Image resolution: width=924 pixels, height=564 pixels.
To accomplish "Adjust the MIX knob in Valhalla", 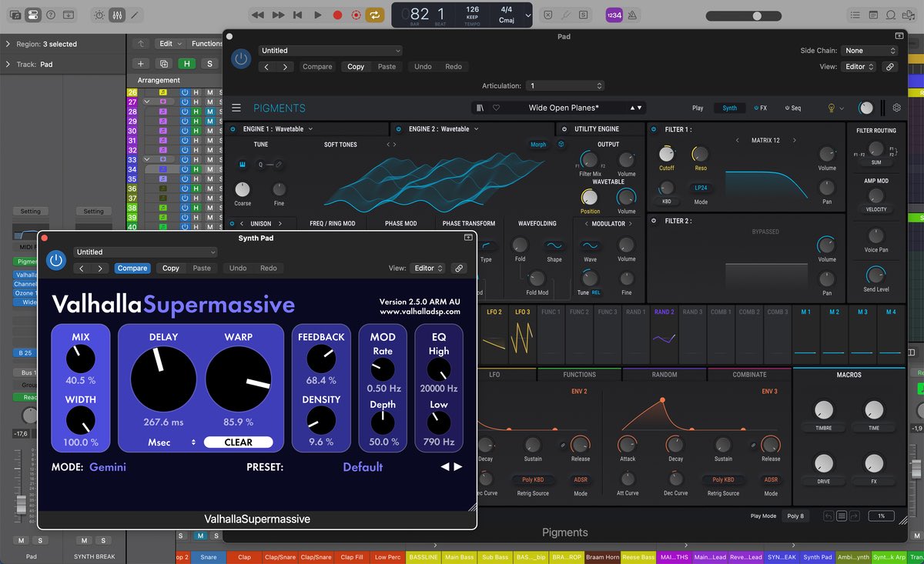I will 81,359.
